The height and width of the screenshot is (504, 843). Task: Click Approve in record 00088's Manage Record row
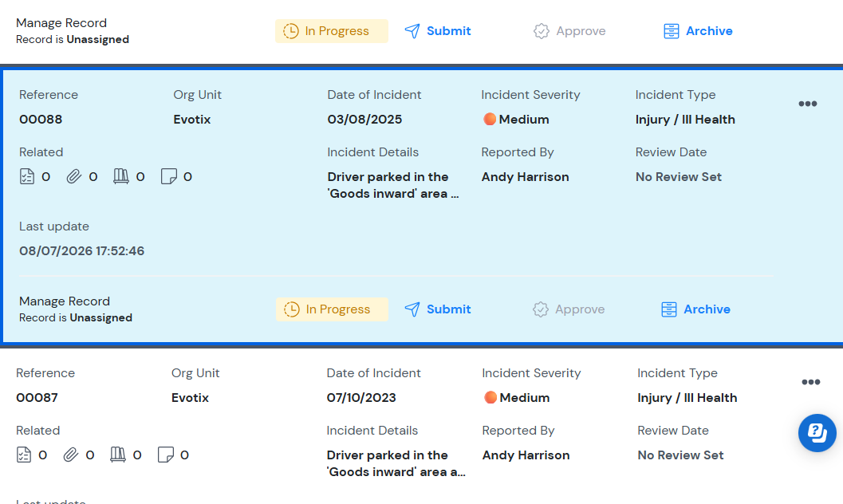pyautogui.click(x=569, y=309)
